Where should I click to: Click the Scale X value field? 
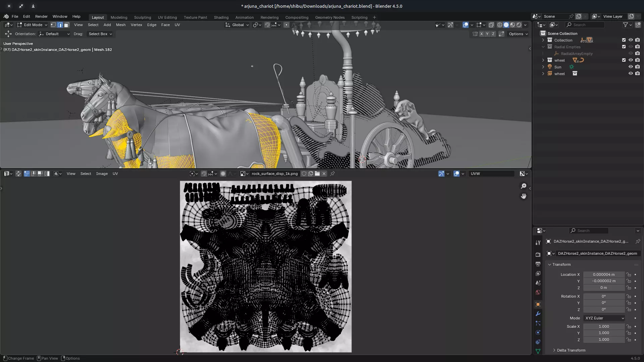pos(603,326)
